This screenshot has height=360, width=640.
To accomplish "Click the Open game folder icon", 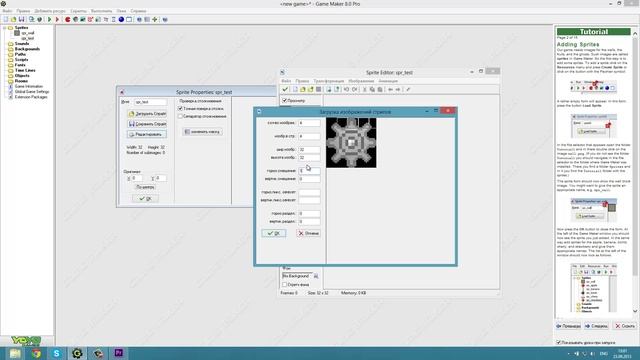I will [13, 19].
